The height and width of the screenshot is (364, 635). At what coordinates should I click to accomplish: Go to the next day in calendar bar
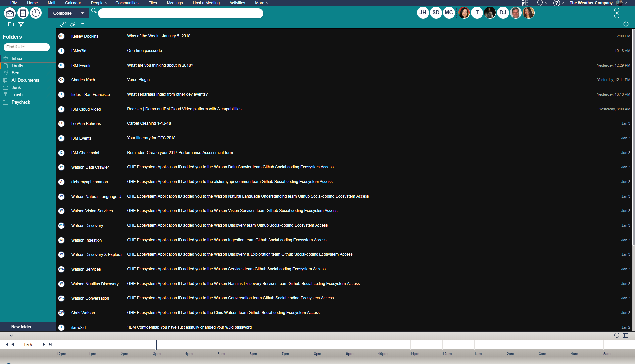click(44, 344)
